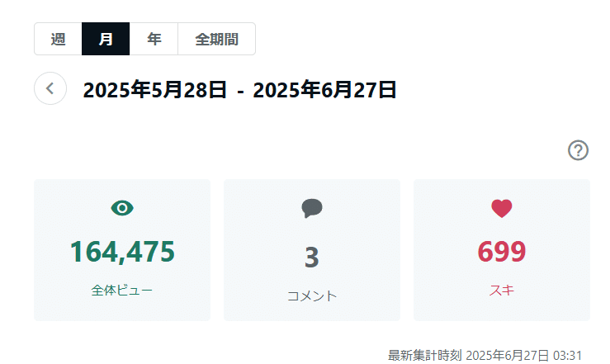
Task: Click the date range heading 2025年5月28日 - 2025年6月27日
Action: point(239,90)
